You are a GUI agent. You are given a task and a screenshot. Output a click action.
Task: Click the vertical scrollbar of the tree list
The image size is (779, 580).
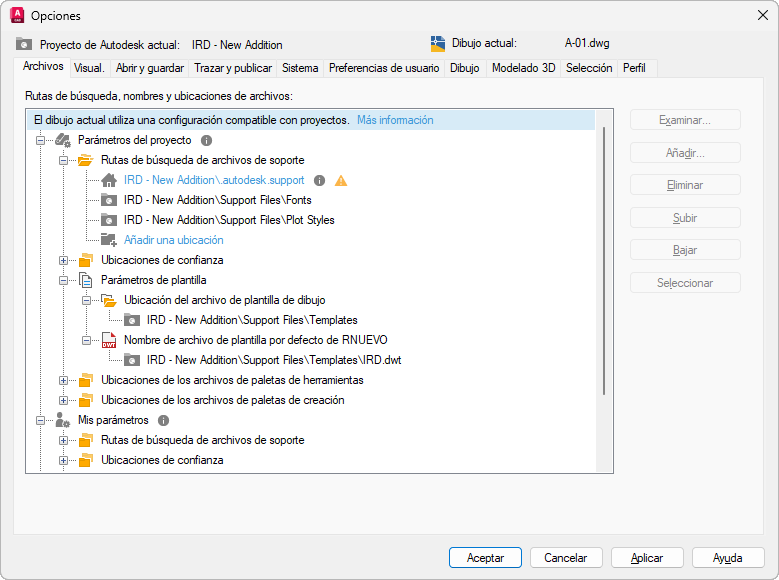click(x=604, y=261)
